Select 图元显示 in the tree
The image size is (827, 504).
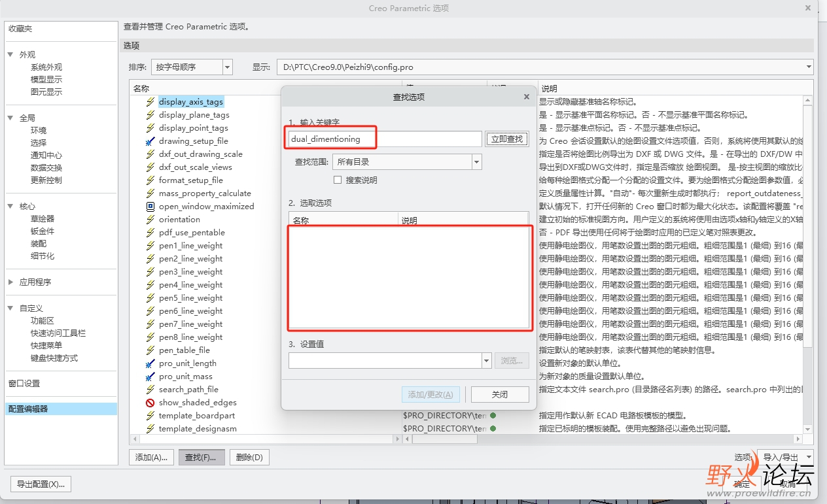pos(46,92)
